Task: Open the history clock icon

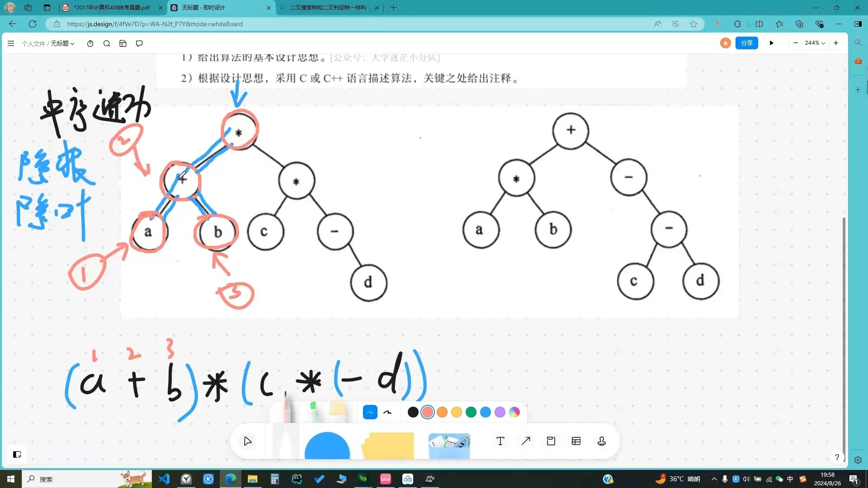Action: (x=90, y=43)
